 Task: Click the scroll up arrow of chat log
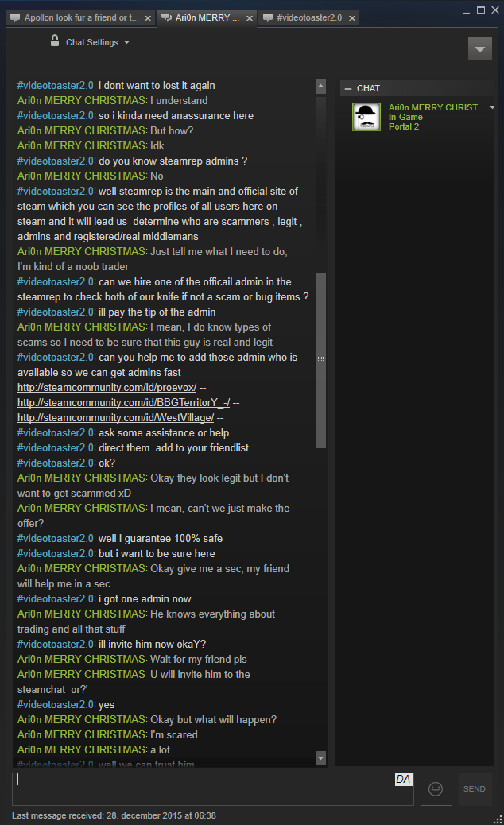pos(320,87)
